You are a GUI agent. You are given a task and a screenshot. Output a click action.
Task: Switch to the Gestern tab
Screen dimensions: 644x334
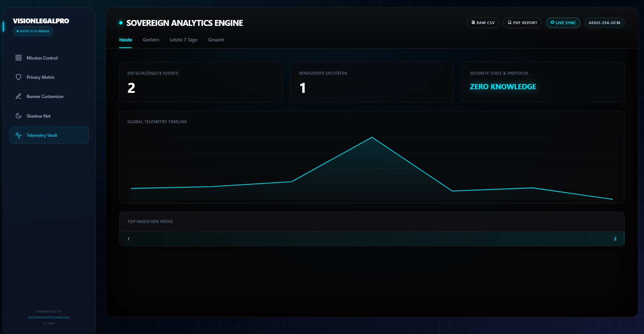click(151, 40)
